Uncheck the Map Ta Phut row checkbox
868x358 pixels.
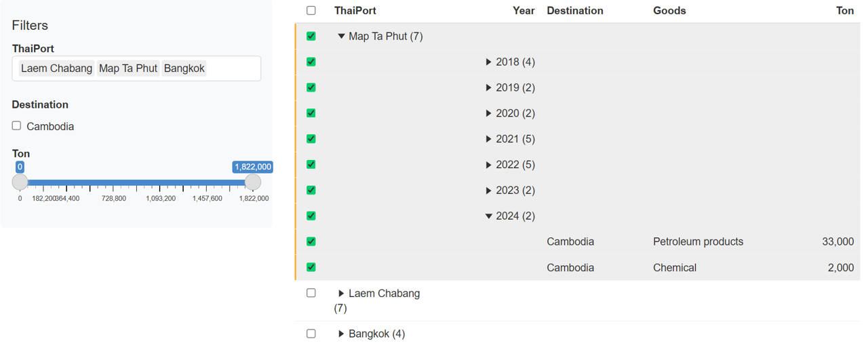click(311, 37)
